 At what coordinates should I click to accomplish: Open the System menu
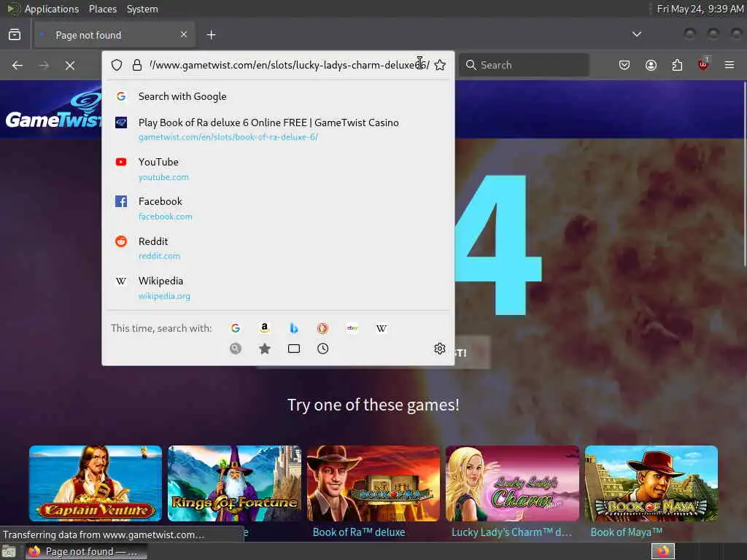(142, 9)
